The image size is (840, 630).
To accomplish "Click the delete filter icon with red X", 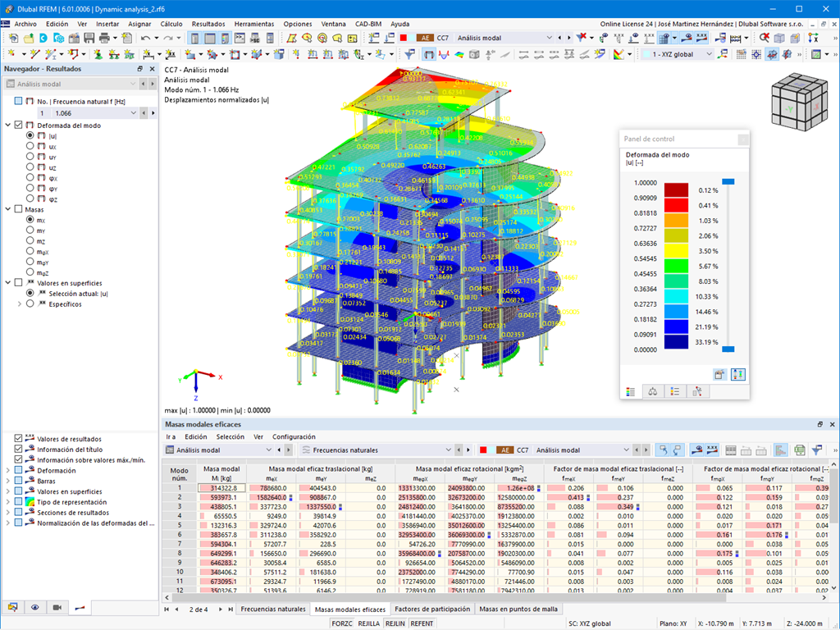I will click(x=582, y=38).
